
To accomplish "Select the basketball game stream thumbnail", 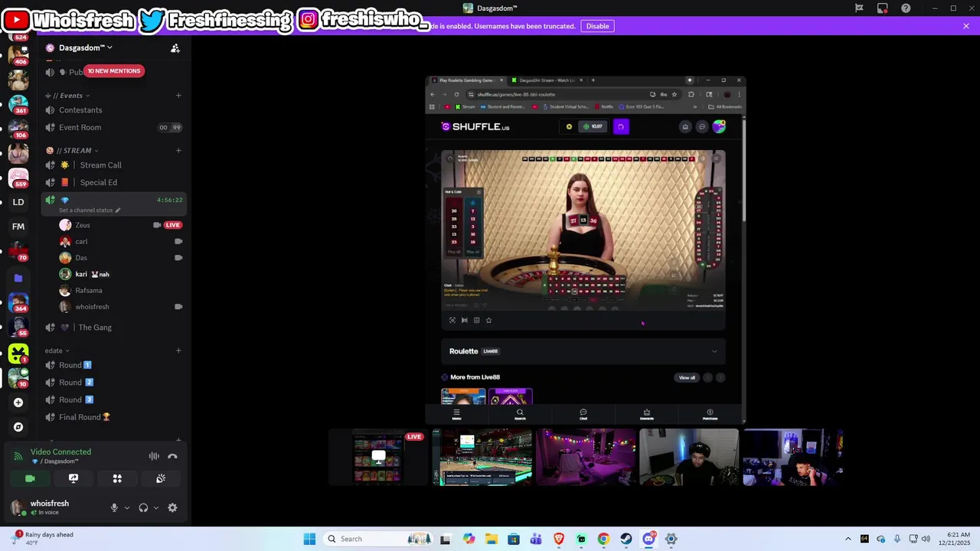I will pos(482,457).
